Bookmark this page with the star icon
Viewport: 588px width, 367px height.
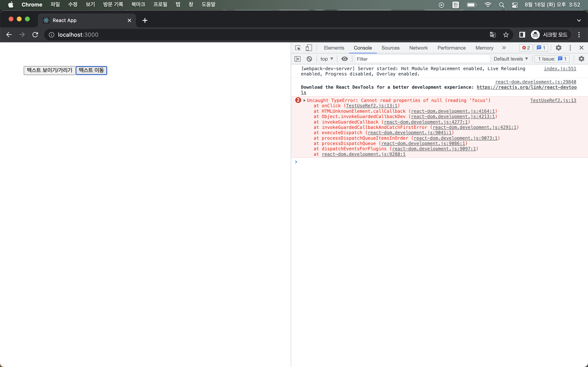[x=506, y=35]
